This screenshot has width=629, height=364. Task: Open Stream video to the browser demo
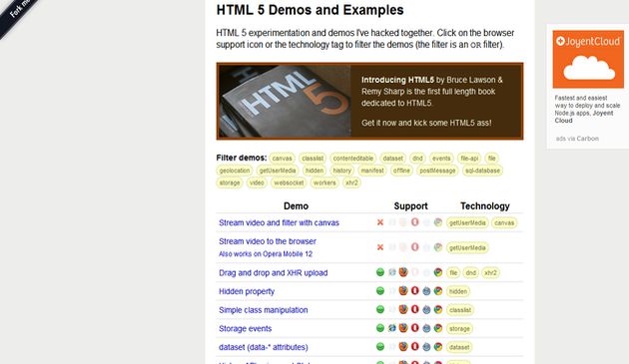(268, 241)
